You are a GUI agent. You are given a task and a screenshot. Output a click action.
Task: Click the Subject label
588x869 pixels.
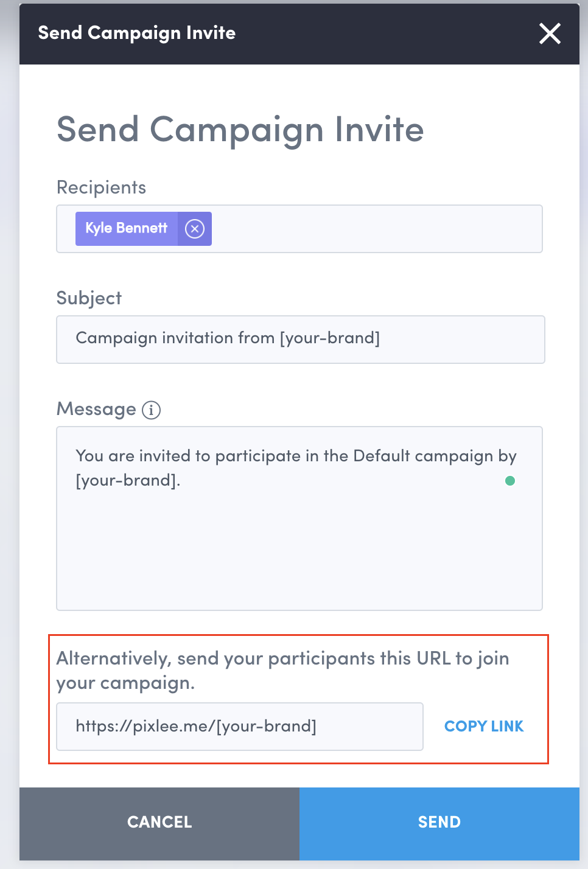pyautogui.click(x=89, y=298)
